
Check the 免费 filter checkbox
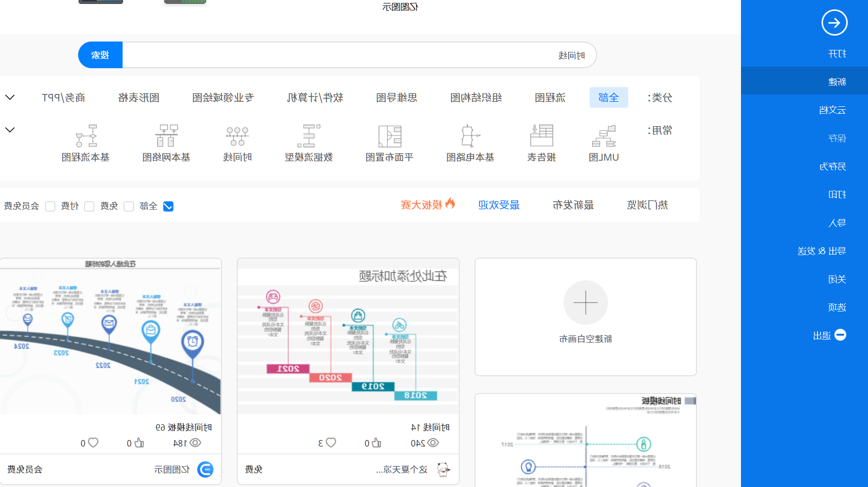(129, 206)
